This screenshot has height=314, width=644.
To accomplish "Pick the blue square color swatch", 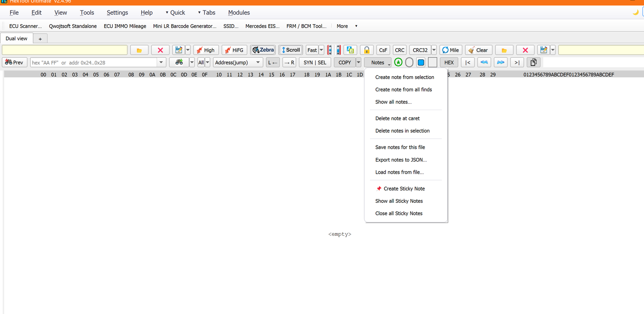I will (421, 62).
